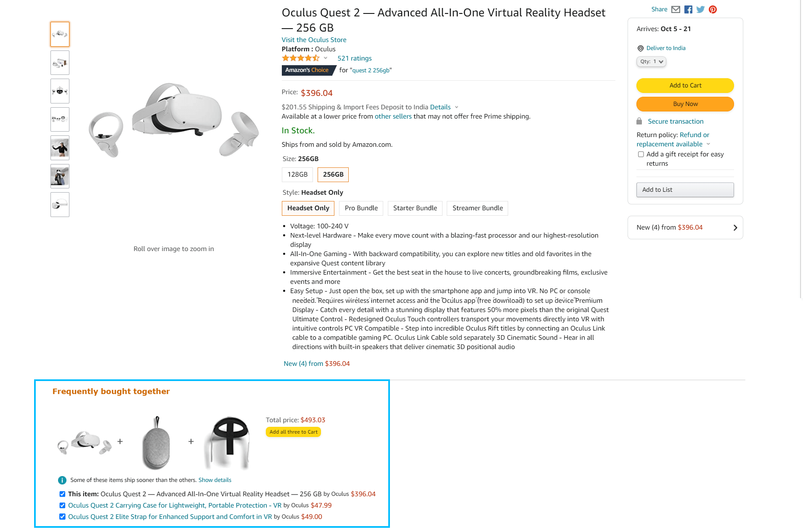Select the 128GB size option
Screen dimensions: 803x532
pos(297,174)
